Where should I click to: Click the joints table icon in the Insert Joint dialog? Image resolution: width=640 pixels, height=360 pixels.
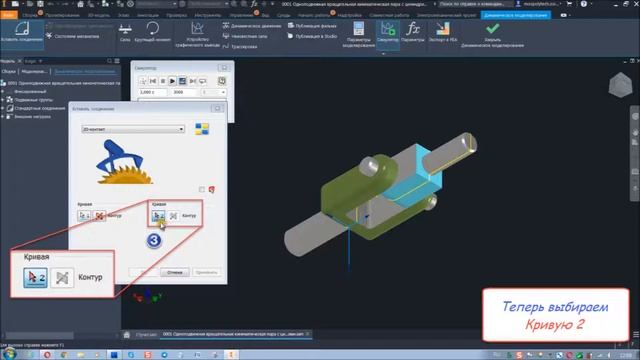tap(202, 129)
